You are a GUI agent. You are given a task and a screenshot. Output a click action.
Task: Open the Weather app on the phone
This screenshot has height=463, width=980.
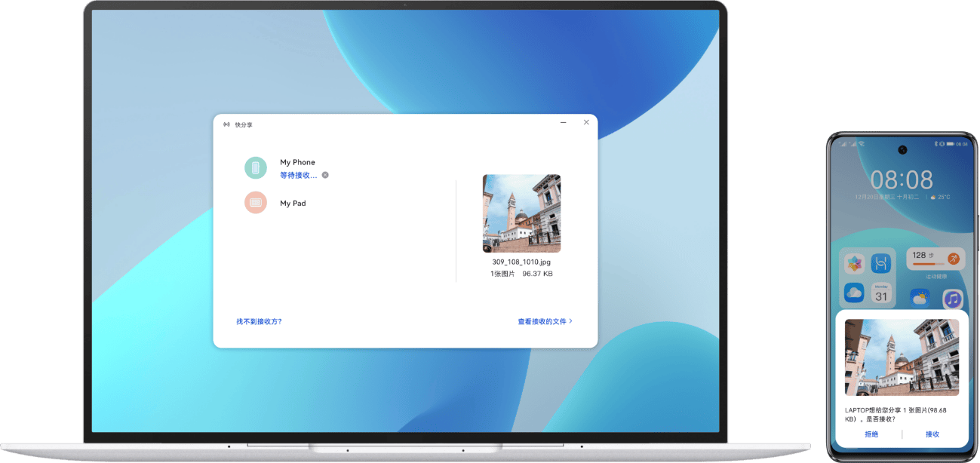coord(920,299)
